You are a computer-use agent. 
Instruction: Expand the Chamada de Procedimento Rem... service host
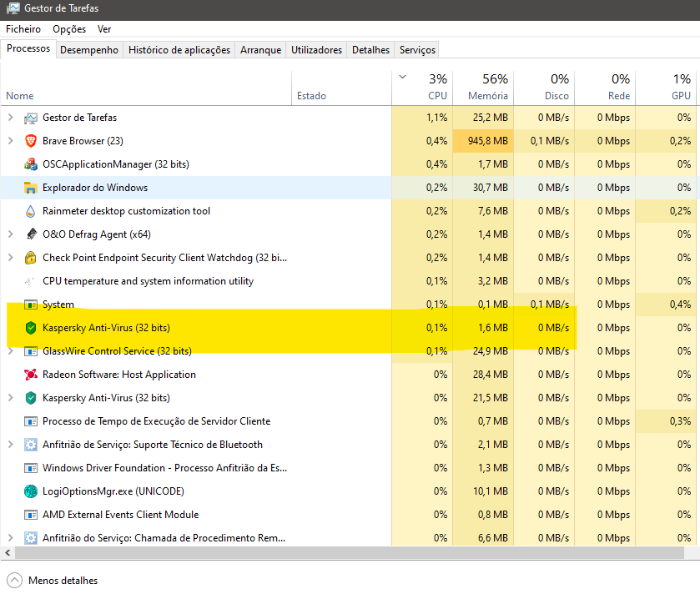click(x=10, y=538)
